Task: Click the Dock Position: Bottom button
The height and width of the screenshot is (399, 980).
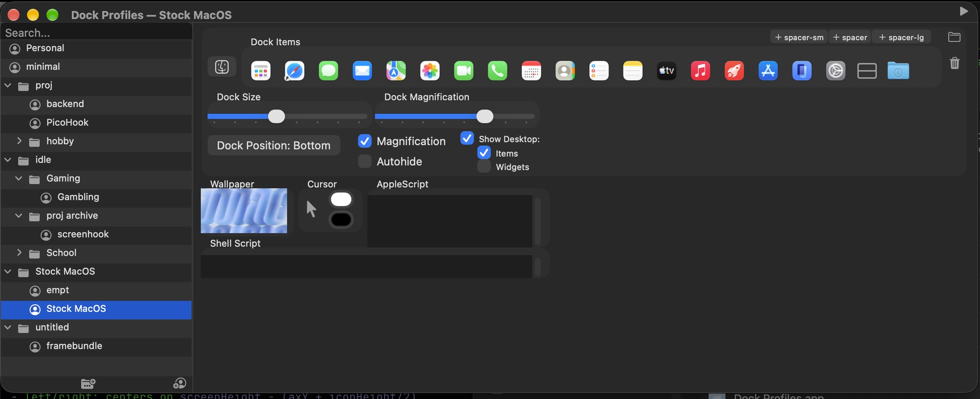Action: point(274,145)
